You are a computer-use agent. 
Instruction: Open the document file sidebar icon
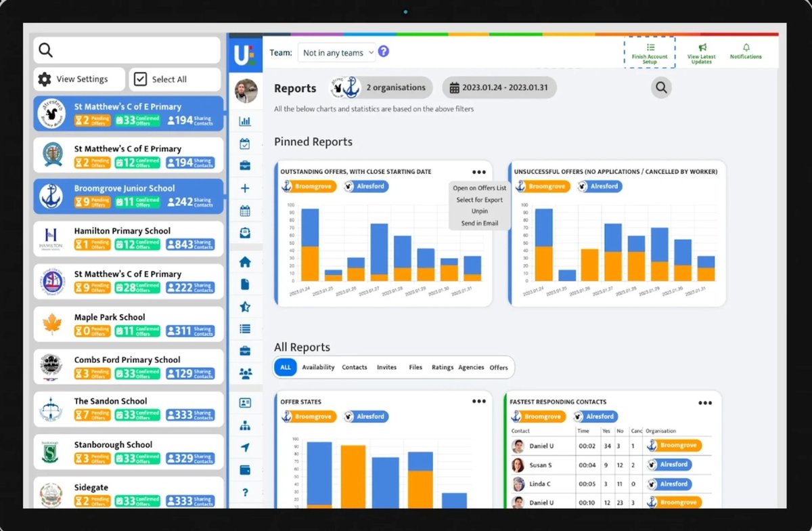click(x=245, y=284)
